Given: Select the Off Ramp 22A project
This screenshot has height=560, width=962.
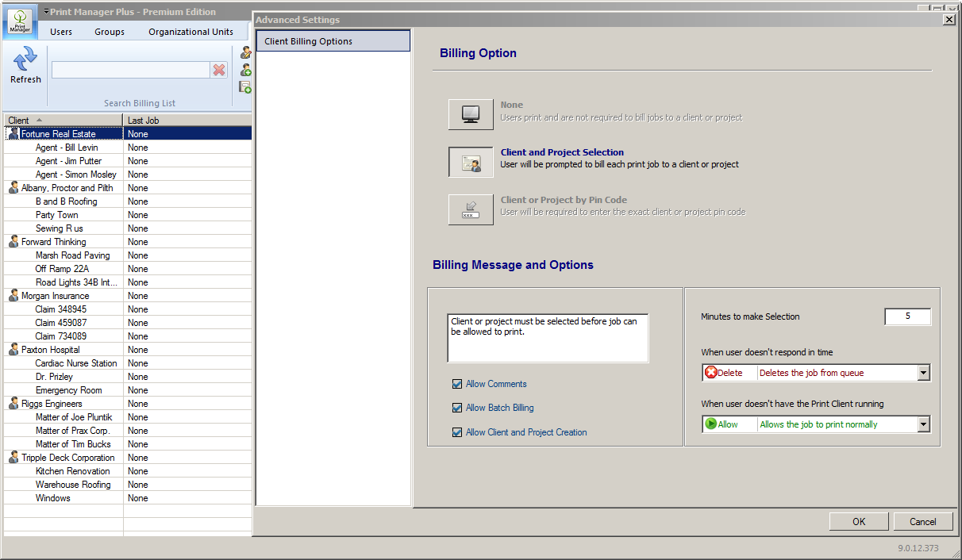Looking at the screenshot, I should [128, 269].
